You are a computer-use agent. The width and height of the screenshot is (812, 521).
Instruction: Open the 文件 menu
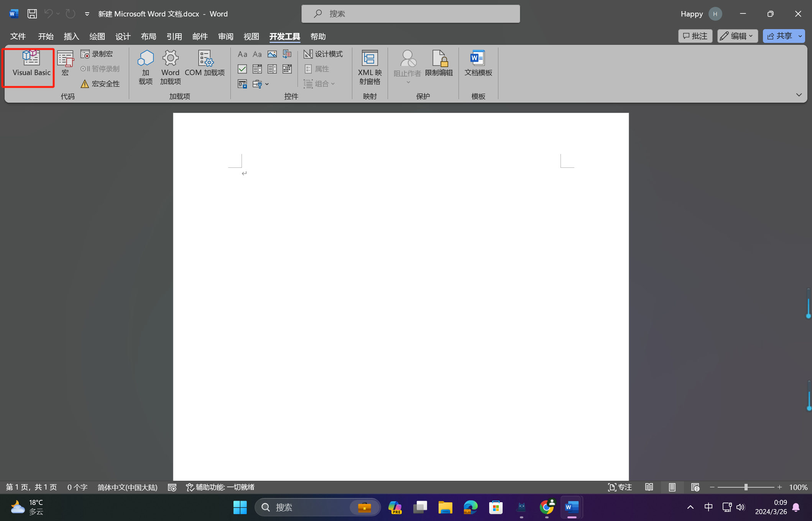click(x=18, y=36)
